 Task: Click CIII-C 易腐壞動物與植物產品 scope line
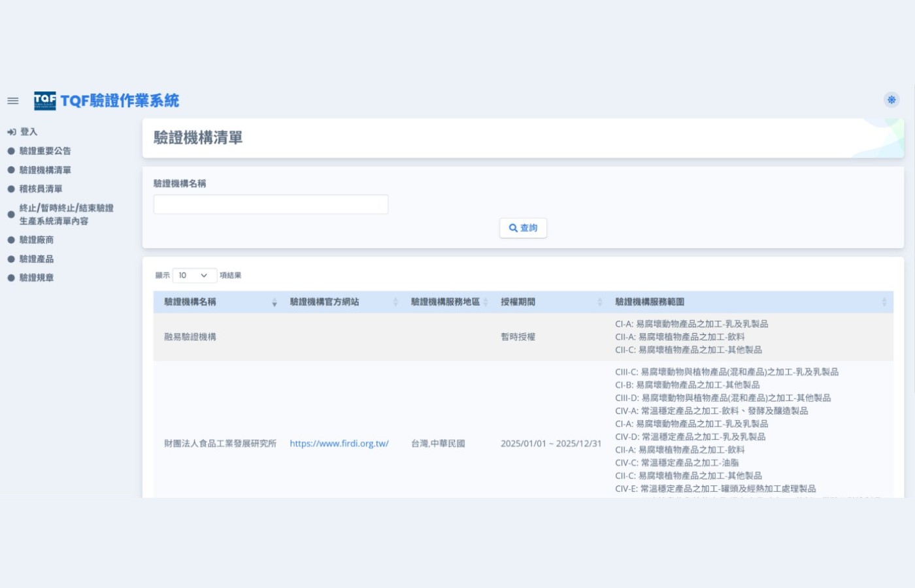point(727,372)
